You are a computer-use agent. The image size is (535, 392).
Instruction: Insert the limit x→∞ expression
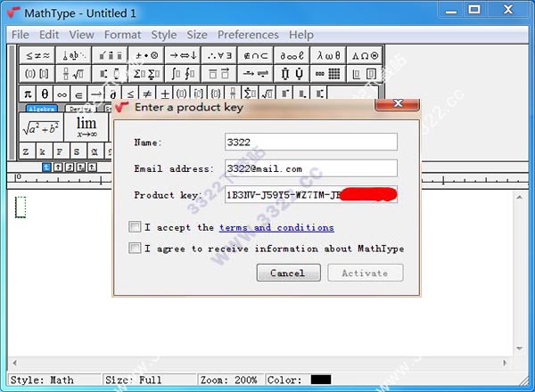[86, 127]
